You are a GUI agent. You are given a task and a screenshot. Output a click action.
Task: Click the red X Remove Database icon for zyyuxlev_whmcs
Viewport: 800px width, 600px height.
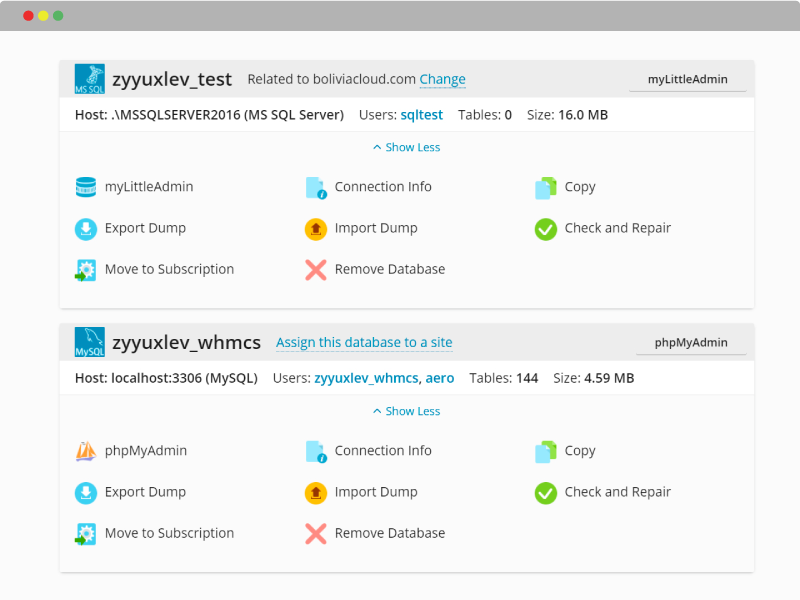pyautogui.click(x=316, y=534)
